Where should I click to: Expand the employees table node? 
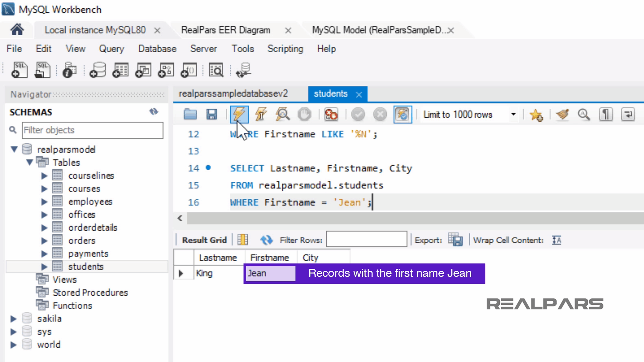[x=45, y=201]
